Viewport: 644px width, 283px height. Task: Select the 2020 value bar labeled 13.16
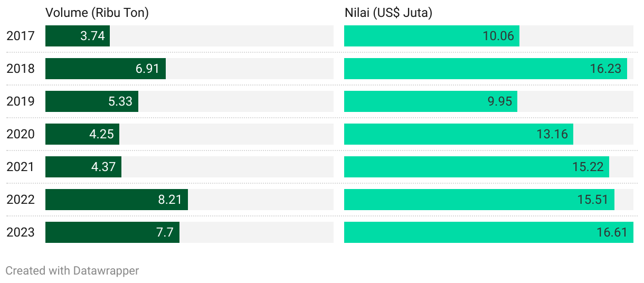pos(459,134)
